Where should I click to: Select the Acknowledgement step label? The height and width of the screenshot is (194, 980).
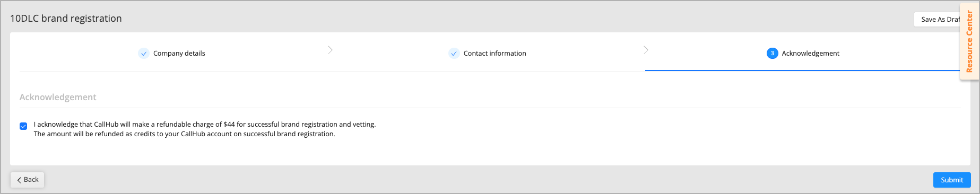811,54
